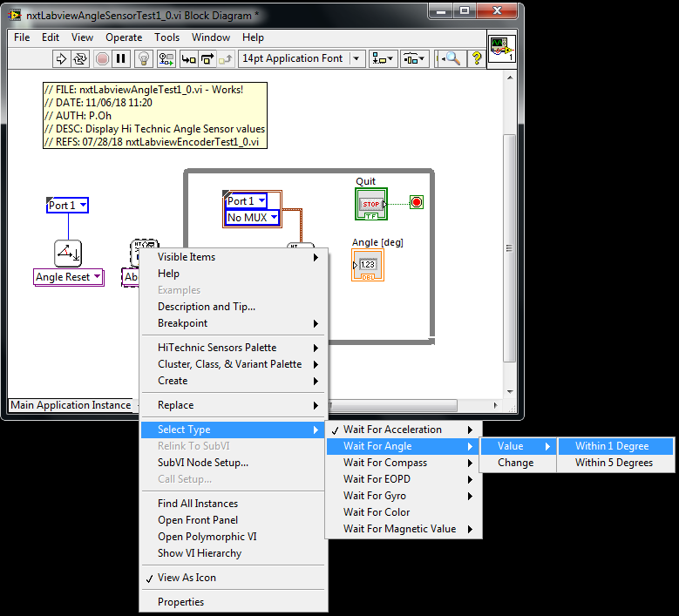The image size is (679, 616).
Task: Choose SubVI Node Setup...
Action: pos(234,463)
